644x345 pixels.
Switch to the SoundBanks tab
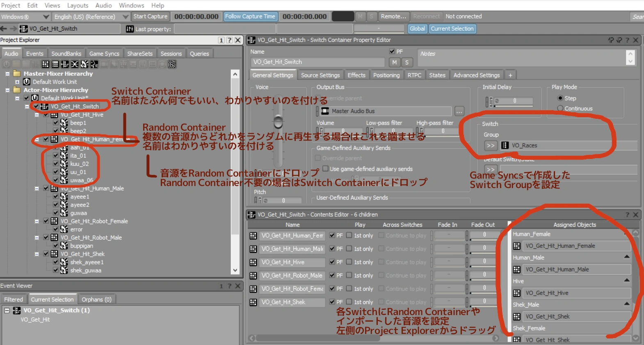click(66, 54)
